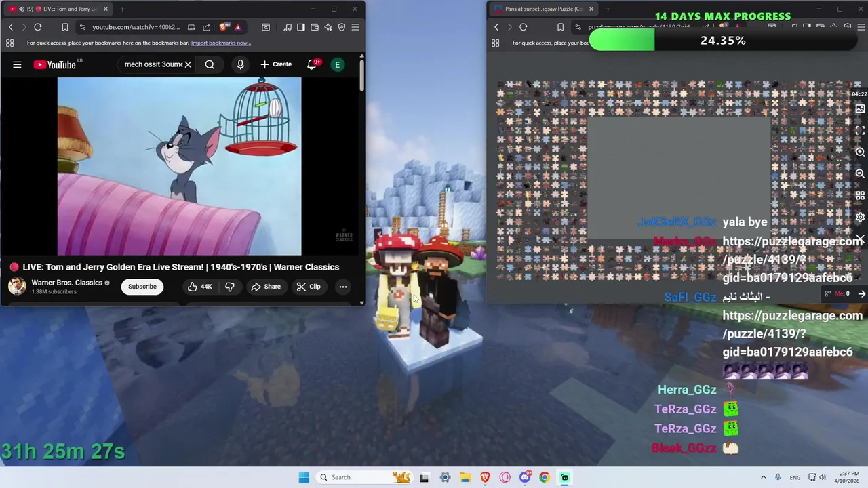Open the 'Warner Bros. Classics' channel name link

pos(66,283)
